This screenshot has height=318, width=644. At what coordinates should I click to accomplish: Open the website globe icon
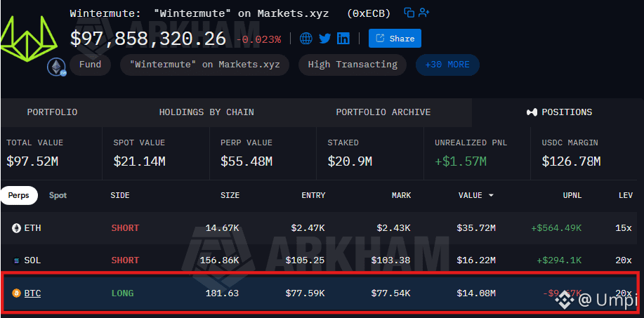coord(306,39)
